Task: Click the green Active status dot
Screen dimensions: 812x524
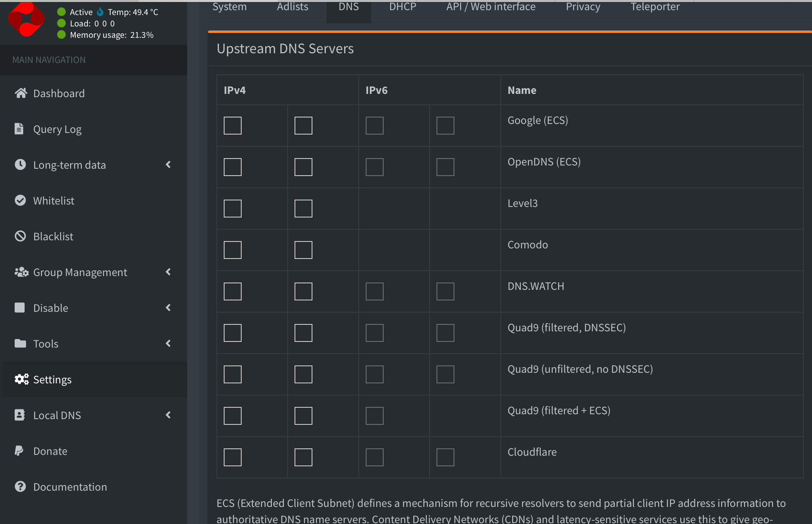Action: (61, 12)
